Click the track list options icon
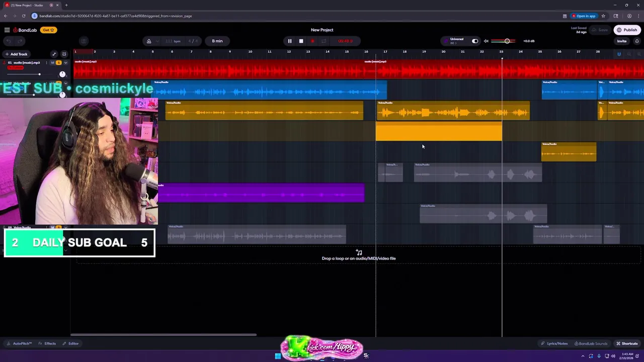644x362 pixels. point(64,54)
